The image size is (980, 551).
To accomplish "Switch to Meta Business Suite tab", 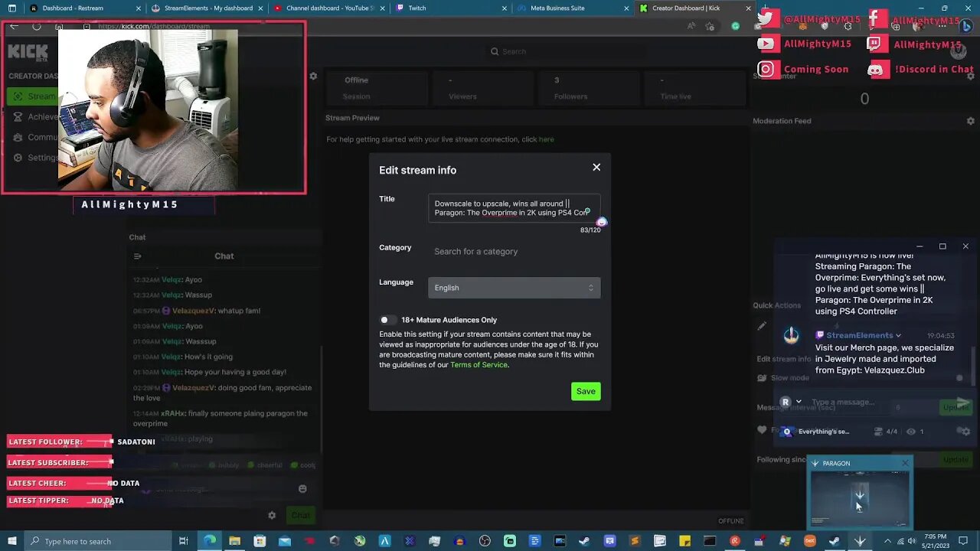I will [x=573, y=8].
